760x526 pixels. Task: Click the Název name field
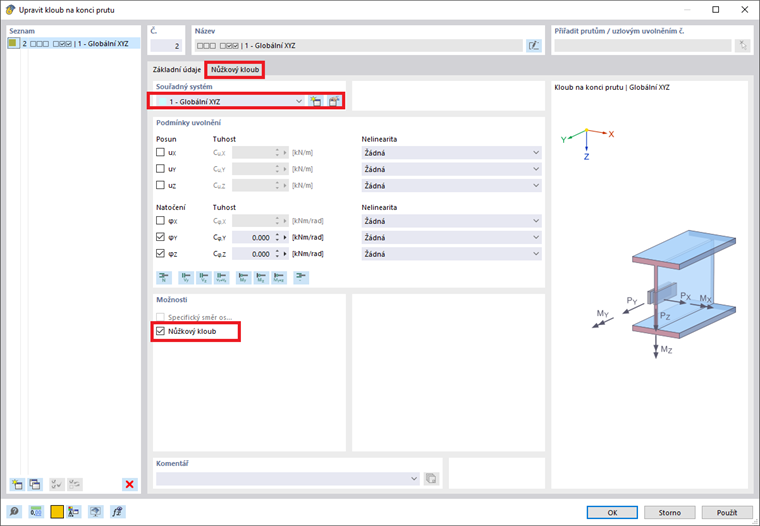coord(359,46)
